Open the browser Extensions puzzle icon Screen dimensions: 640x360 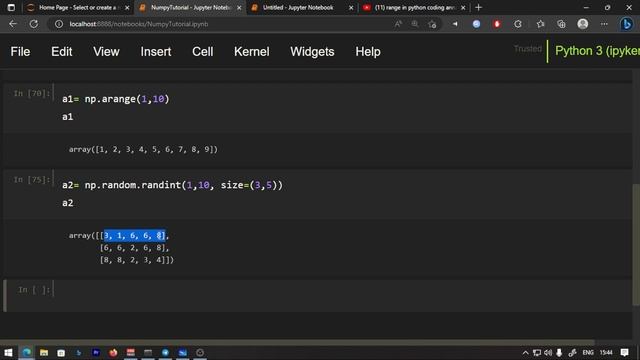518,24
